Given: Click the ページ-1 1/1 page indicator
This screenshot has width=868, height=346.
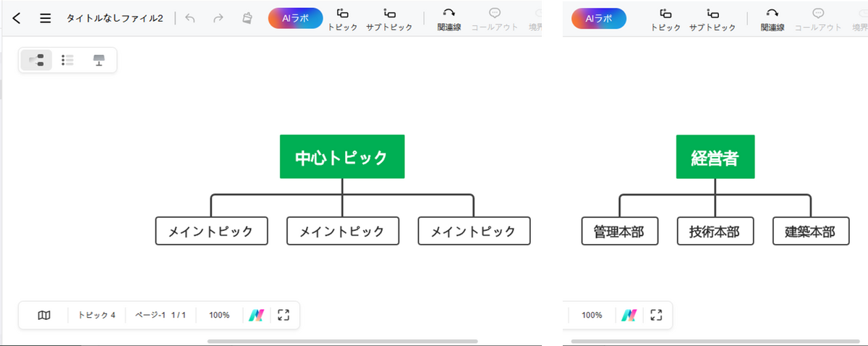Looking at the screenshot, I should click(161, 315).
